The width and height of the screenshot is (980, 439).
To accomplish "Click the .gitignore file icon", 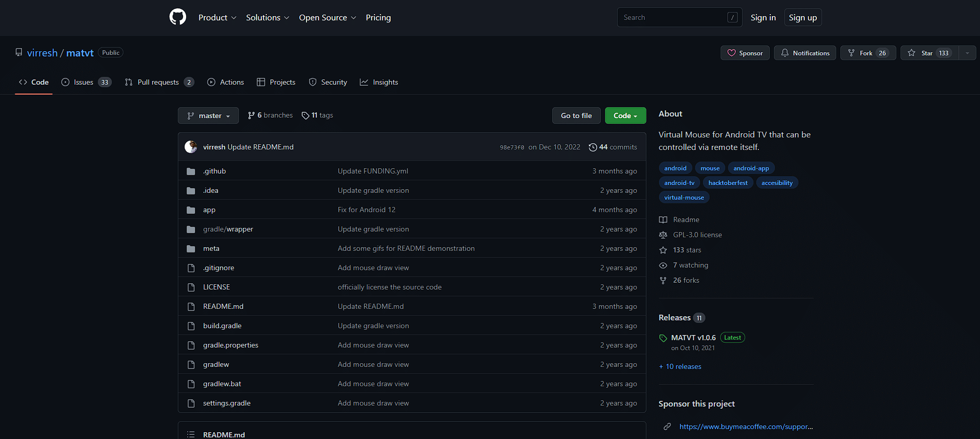I will coord(191,268).
